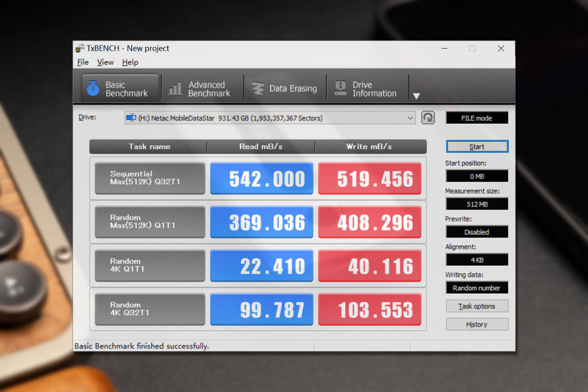588x392 pixels.
Task: Open the Drive Information tab
Action: point(367,88)
